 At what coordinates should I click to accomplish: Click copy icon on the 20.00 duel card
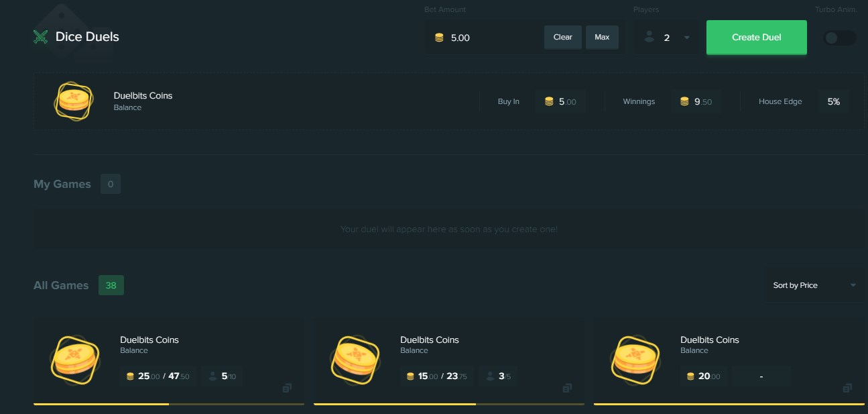[847, 388]
